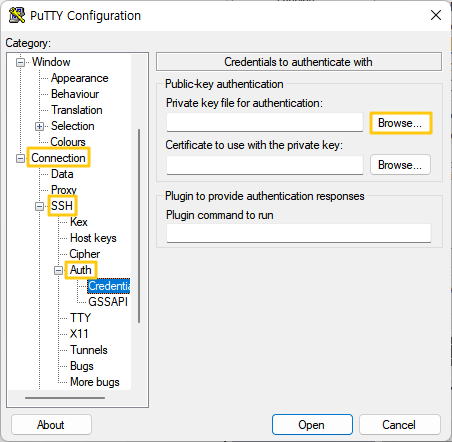
Task: Expand the Selection tree node
Action: click(39, 126)
